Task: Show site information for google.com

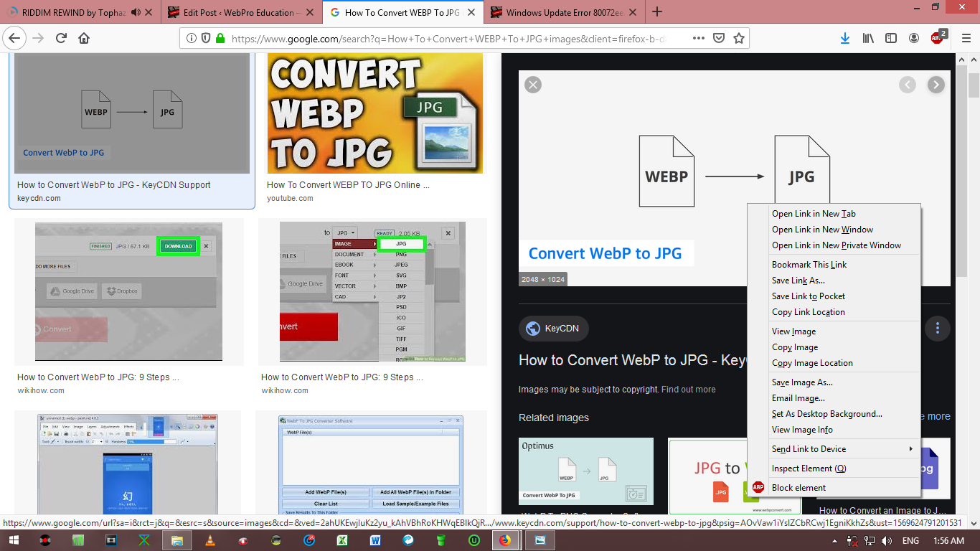Action: (192, 38)
